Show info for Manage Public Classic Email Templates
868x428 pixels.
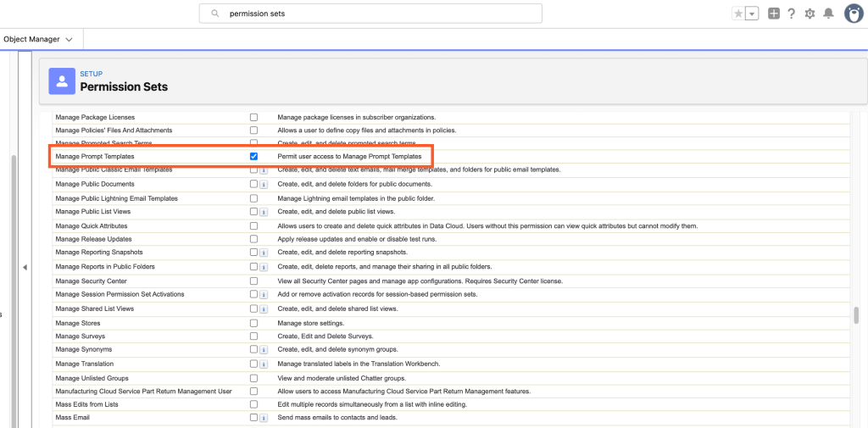[x=264, y=170]
